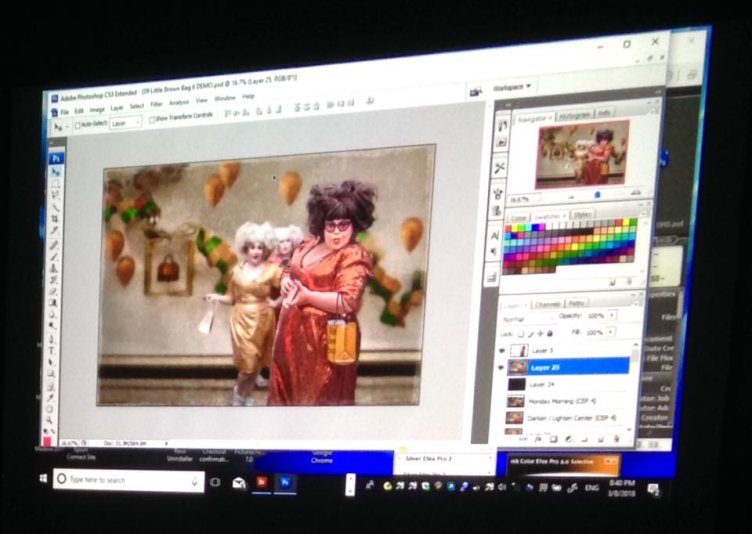Select the Clone Stamp tool

point(54,268)
